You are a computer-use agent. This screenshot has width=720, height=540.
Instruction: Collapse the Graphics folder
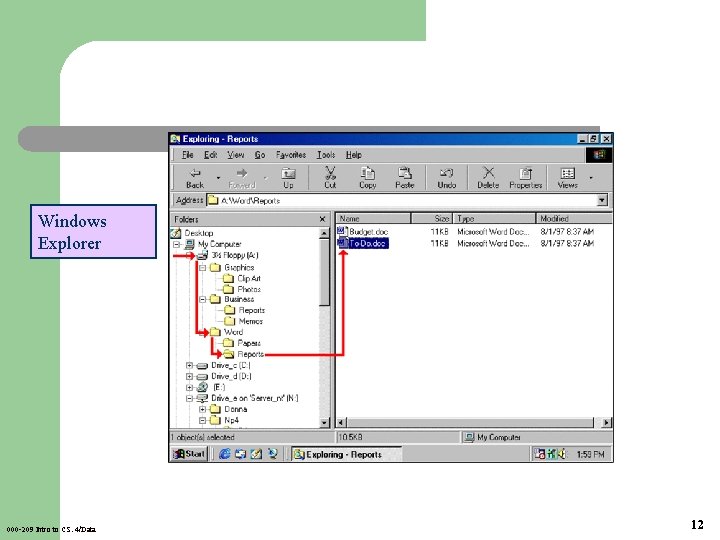[x=202, y=267]
